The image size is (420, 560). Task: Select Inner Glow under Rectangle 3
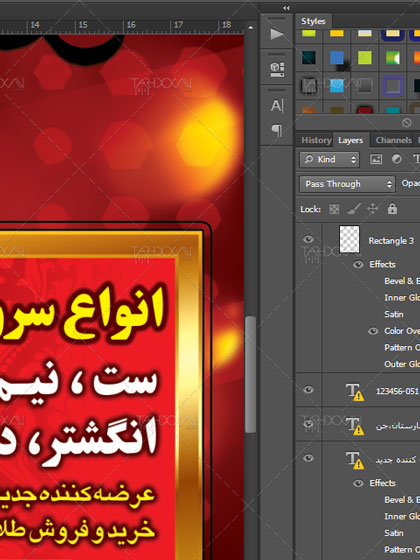pos(402,298)
